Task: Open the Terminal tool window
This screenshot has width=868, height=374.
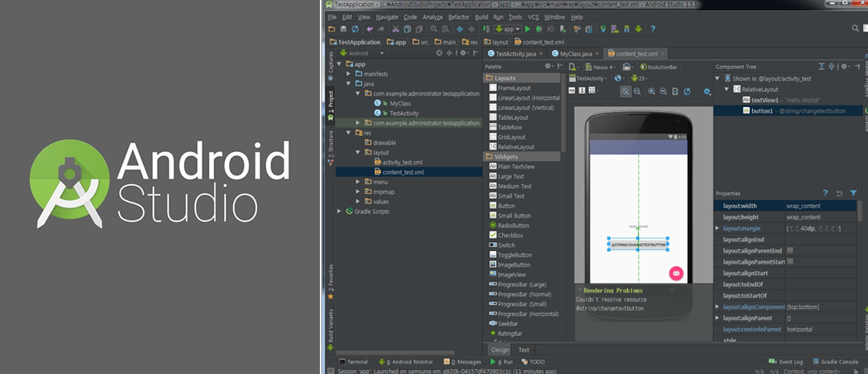Action: point(353,362)
